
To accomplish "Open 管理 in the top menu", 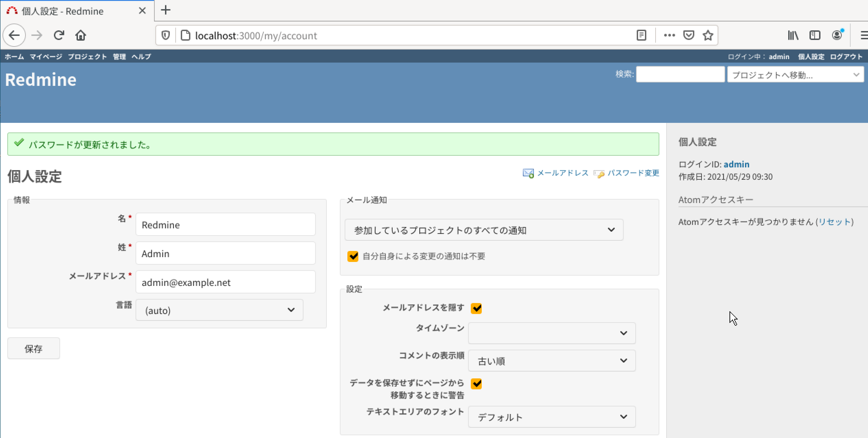I will click(x=119, y=57).
